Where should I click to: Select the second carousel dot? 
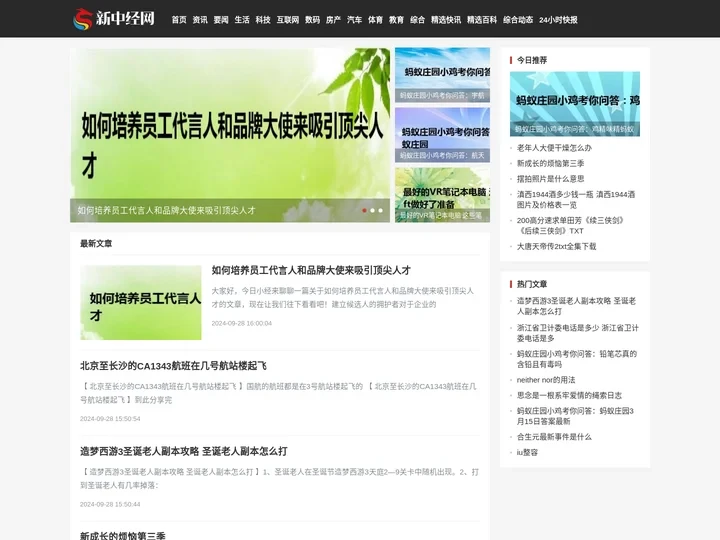pos(372,210)
